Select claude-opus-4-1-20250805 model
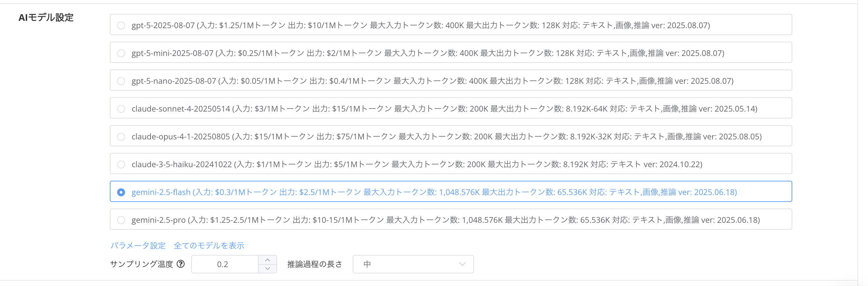The image size is (868, 286). 121,137
